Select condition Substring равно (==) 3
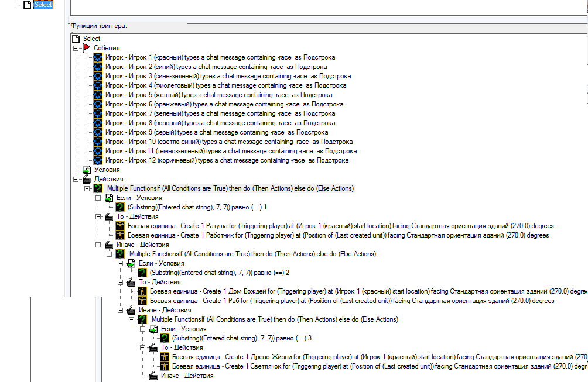 coord(242,338)
